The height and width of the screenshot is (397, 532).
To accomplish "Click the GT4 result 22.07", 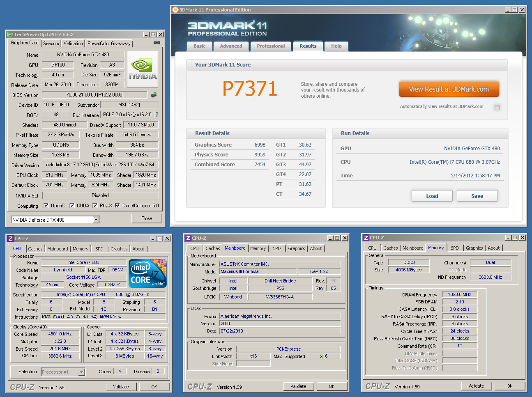I will click(305, 174).
